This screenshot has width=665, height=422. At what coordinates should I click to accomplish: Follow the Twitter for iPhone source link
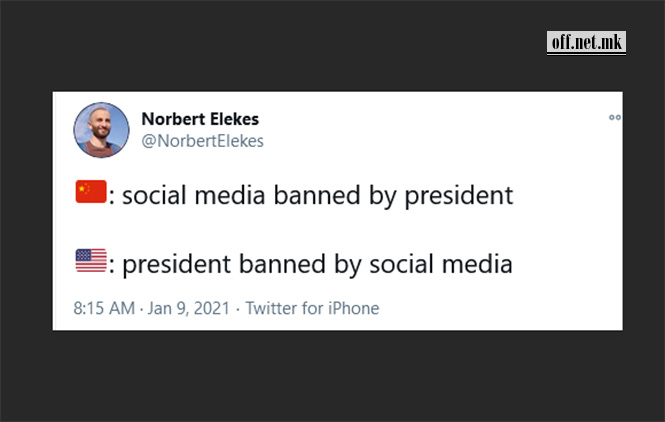point(312,308)
